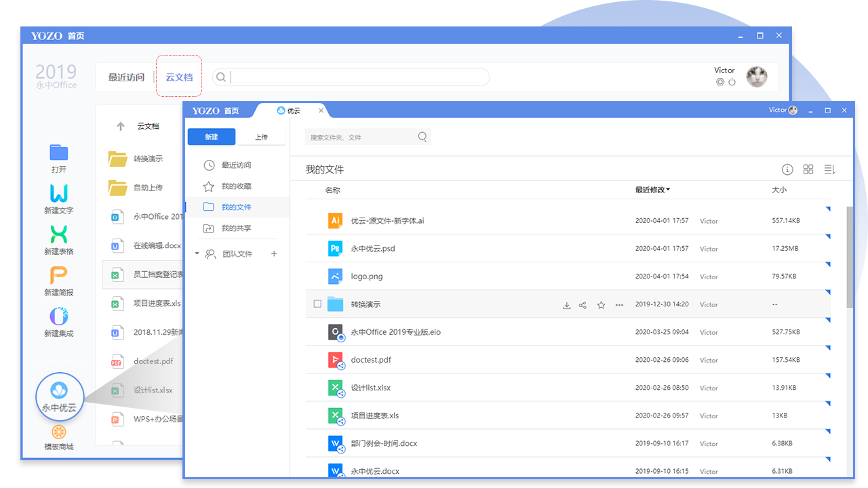
Task: Star the 转换演示 folder as favorite
Action: [x=601, y=305]
